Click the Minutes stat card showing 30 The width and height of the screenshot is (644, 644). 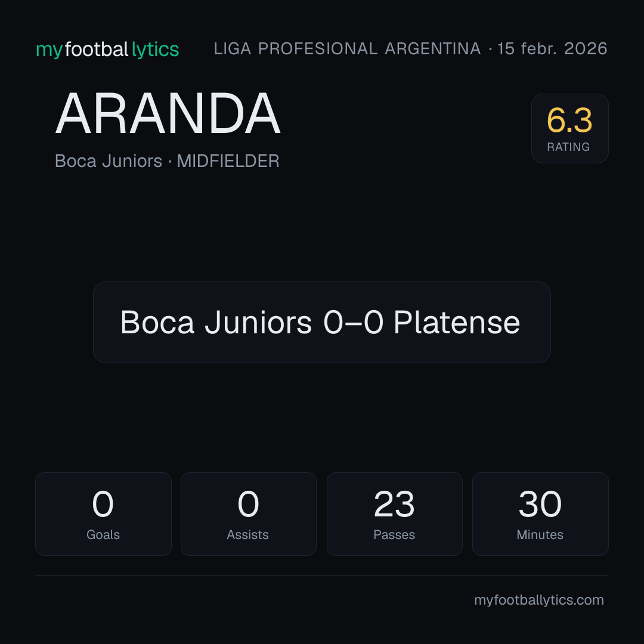[540, 514]
